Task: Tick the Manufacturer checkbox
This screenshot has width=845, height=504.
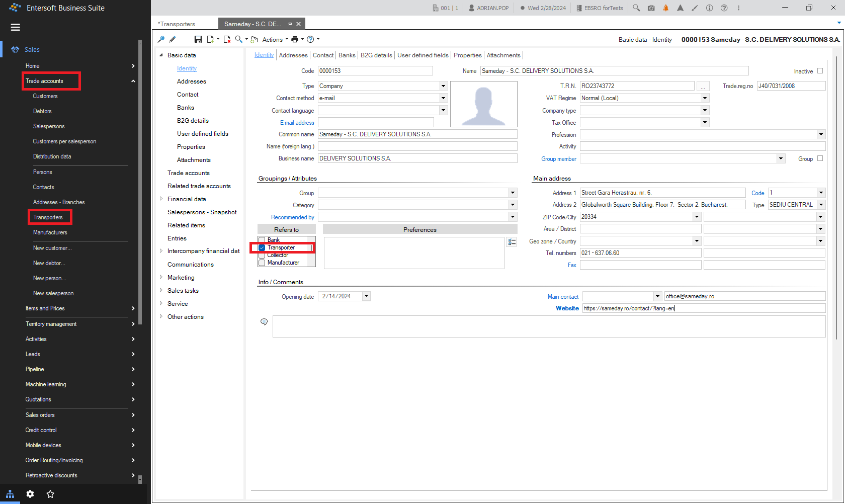Action: coord(262,263)
